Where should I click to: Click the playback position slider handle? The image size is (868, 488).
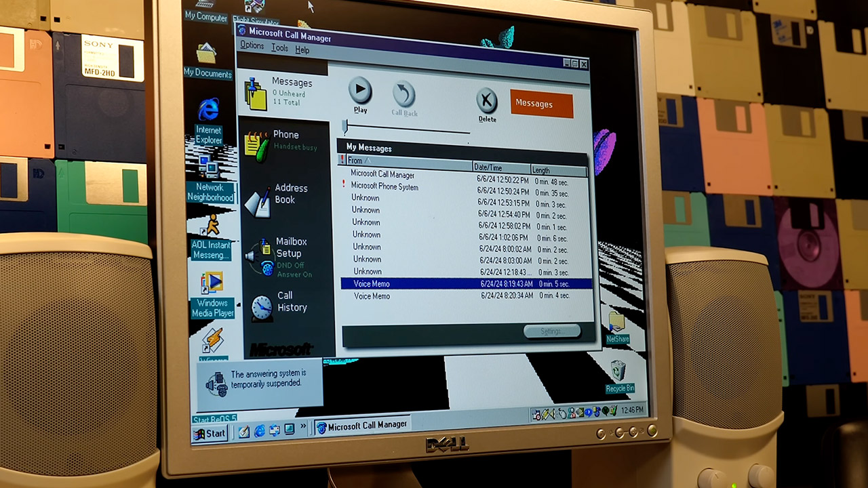[344, 126]
